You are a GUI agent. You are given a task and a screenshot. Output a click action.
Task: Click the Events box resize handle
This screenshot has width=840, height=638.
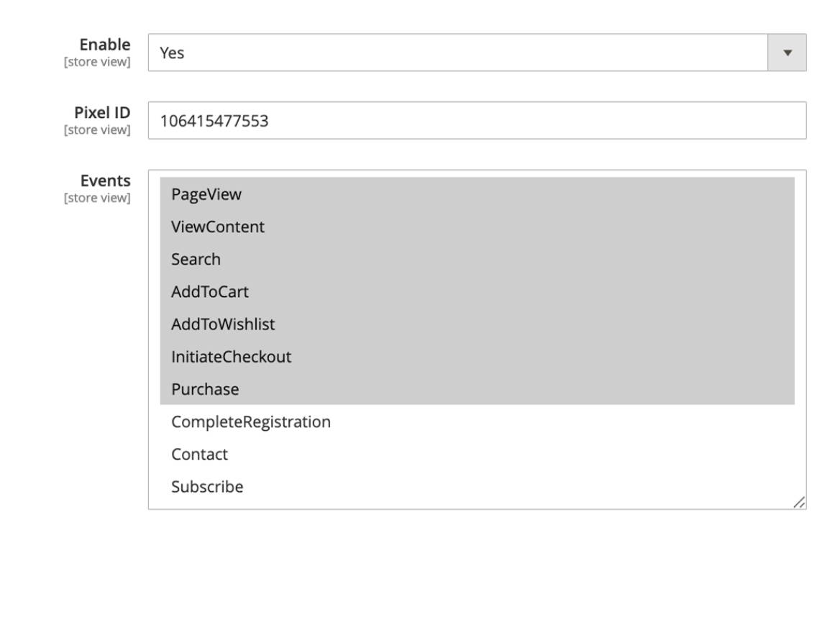point(799,503)
